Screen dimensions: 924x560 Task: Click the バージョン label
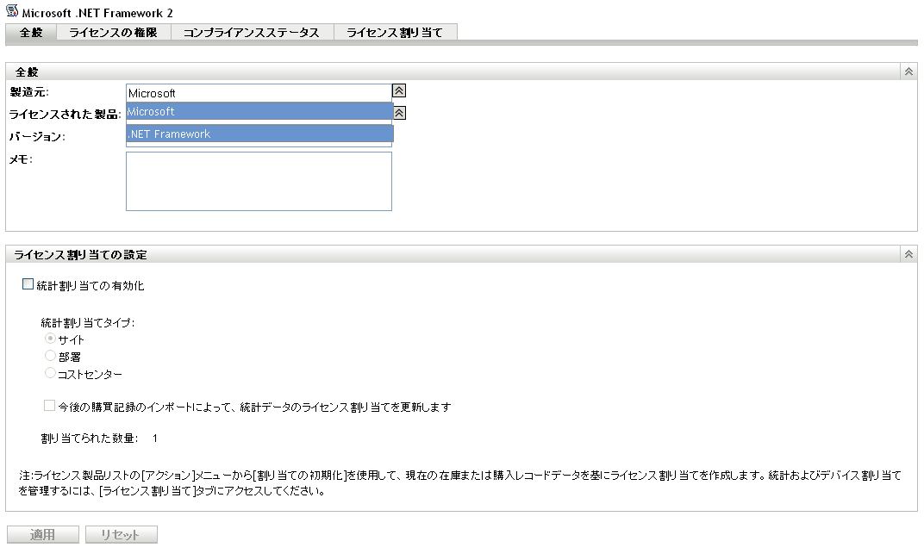tap(37, 137)
